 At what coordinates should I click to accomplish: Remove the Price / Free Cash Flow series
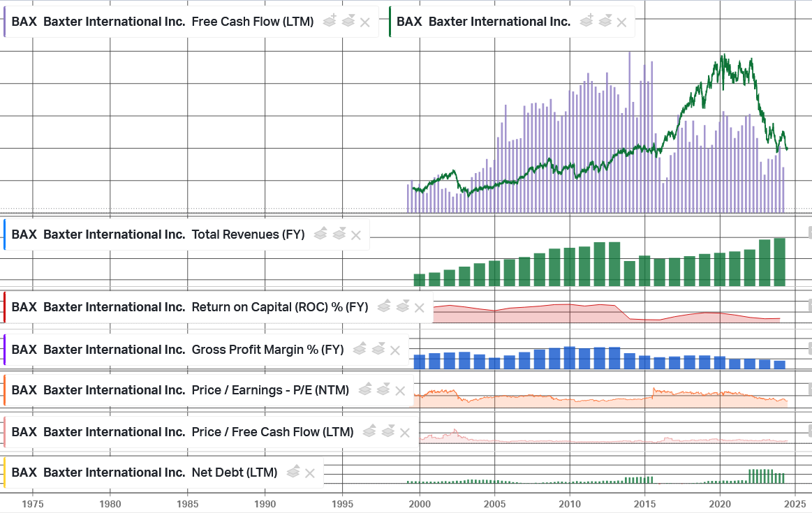(x=405, y=433)
